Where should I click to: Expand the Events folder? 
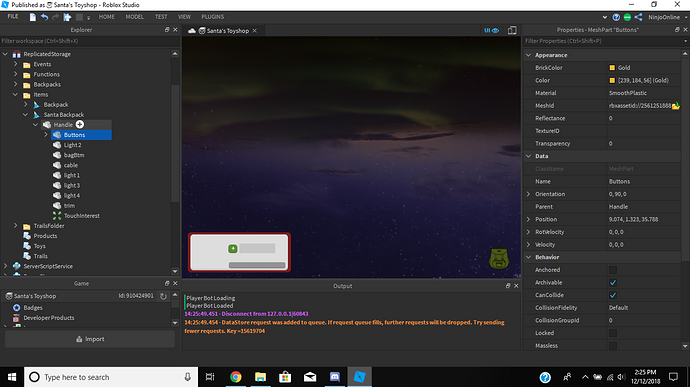tap(15, 64)
